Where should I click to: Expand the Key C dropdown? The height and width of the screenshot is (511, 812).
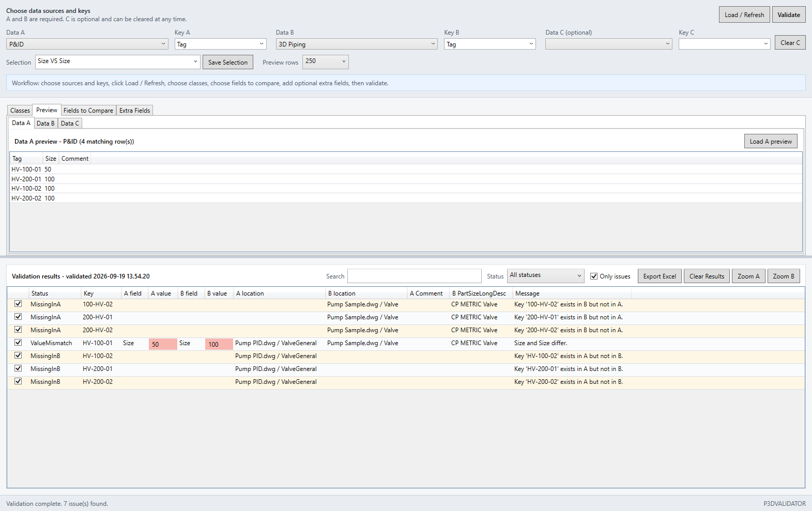725,44
